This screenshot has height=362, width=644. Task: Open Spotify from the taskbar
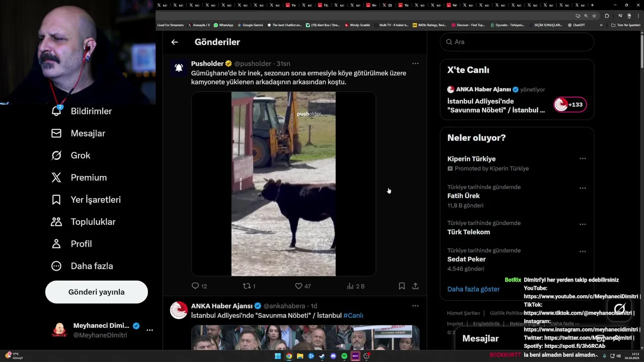[344, 356]
